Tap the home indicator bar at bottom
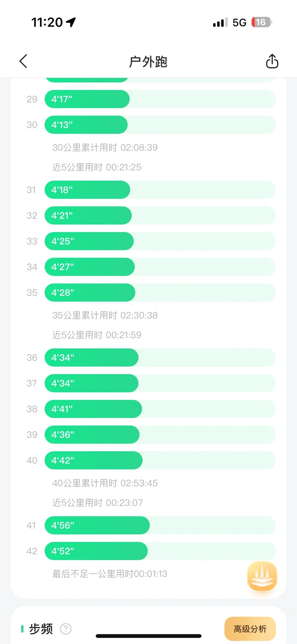This screenshot has width=297, height=644. coord(148,636)
